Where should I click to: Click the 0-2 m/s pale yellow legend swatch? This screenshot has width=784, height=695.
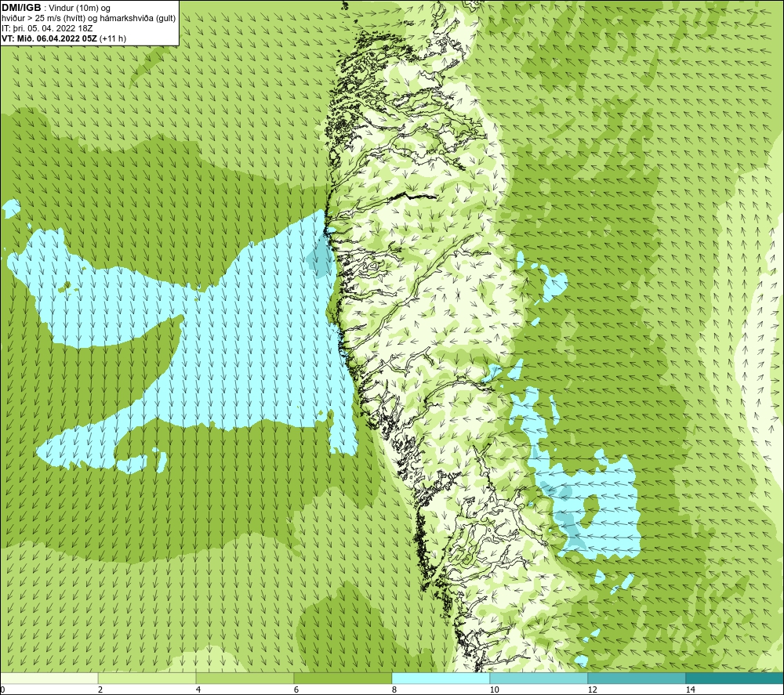pyautogui.click(x=49, y=679)
